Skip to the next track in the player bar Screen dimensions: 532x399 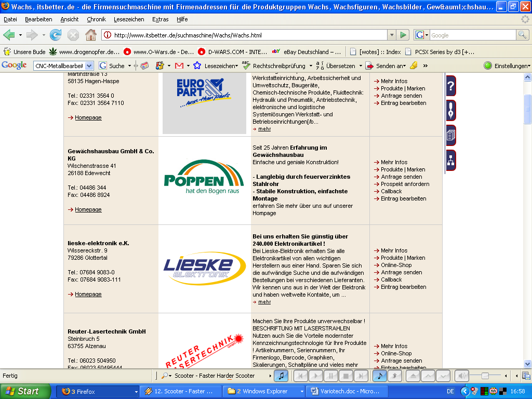(x=361, y=376)
